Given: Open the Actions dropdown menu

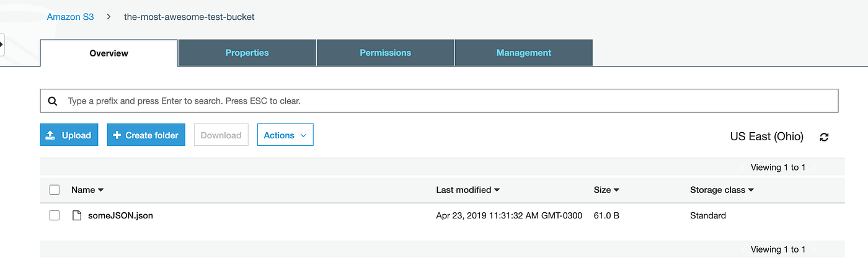Looking at the screenshot, I should click(x=285, y=135).
